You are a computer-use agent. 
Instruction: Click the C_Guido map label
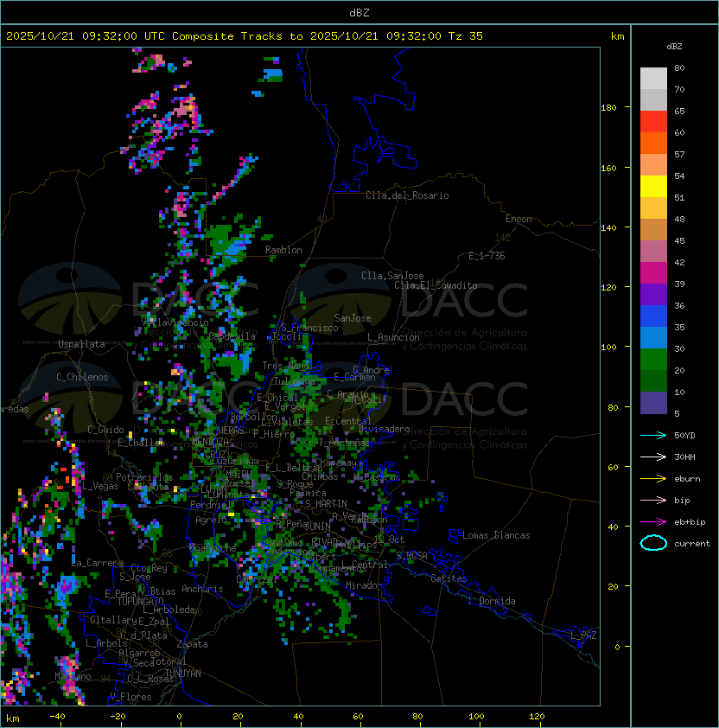tap(105, 430)
